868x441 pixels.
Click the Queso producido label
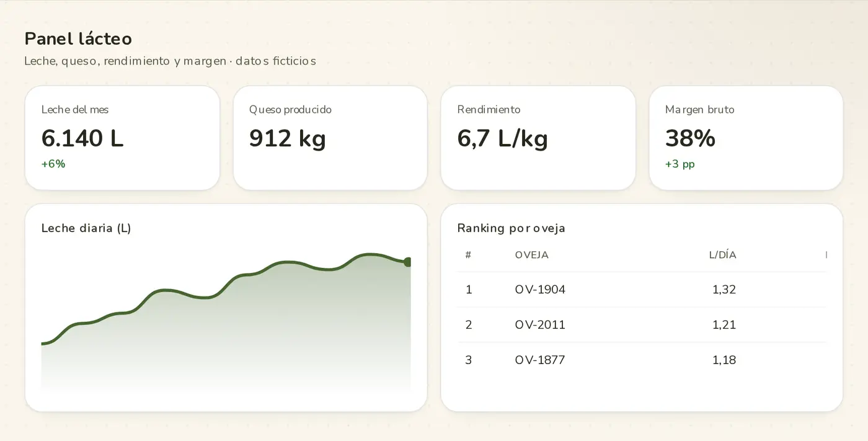tap(290, 110)
